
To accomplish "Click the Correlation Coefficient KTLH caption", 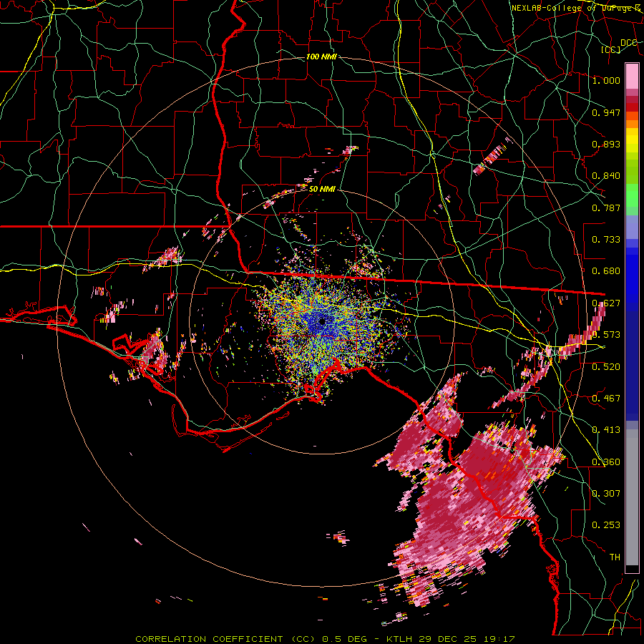I will pos(326,639).
